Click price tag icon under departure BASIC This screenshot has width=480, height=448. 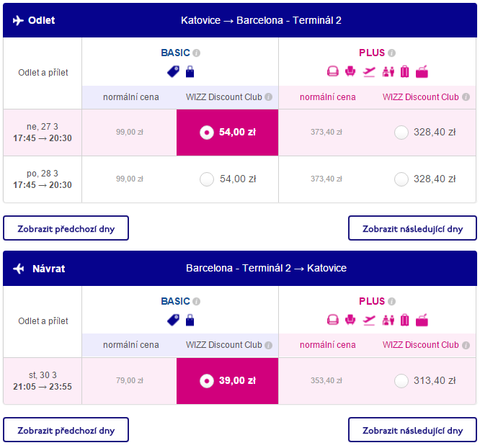coord(173,71)
